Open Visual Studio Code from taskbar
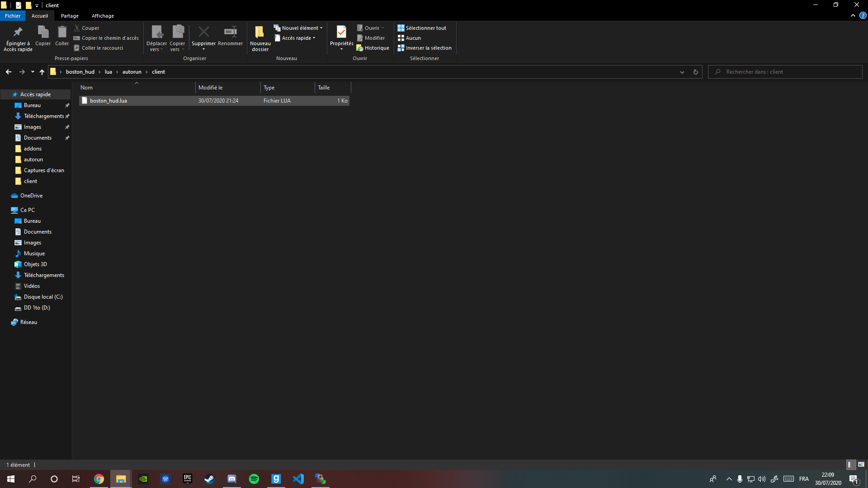Viewport: 868px width, 488px height. tap(298, 479)
